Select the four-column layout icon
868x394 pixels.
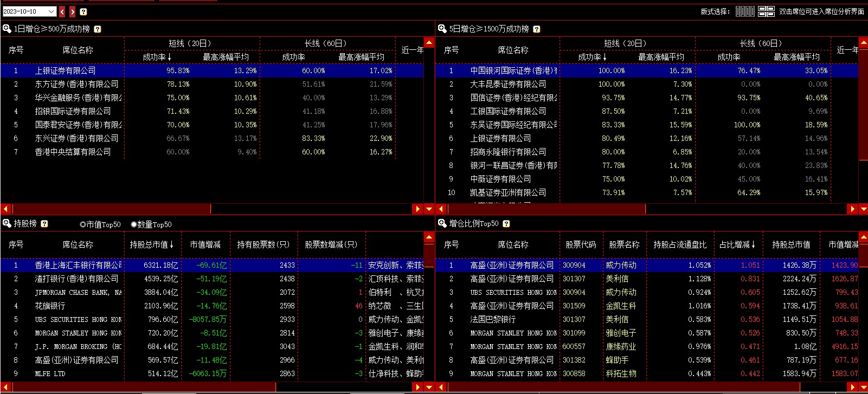click(745, 11)
